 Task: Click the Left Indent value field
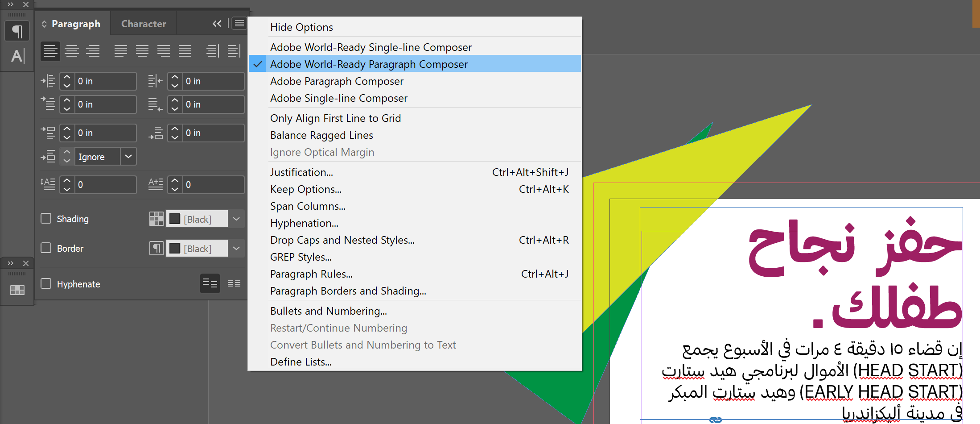pyautogui.click(x=106, y=81)
